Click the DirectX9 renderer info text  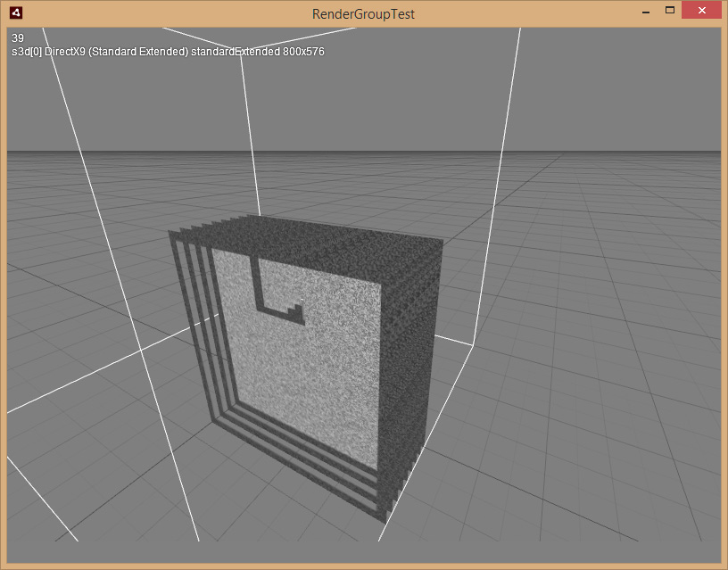168,52
